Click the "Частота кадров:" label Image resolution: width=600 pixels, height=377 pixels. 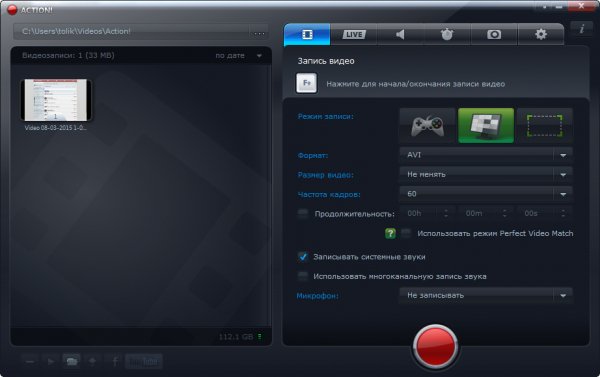point(329,194)
